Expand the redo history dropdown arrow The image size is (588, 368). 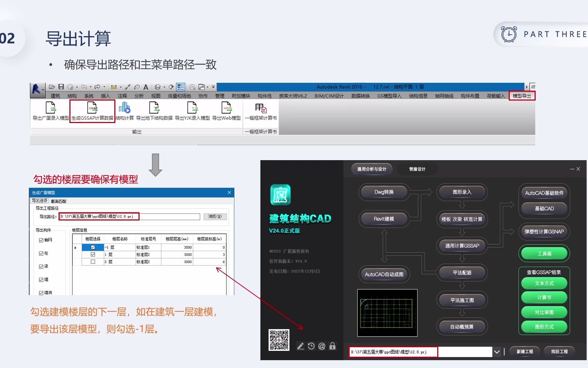click(x=104, y=87)
